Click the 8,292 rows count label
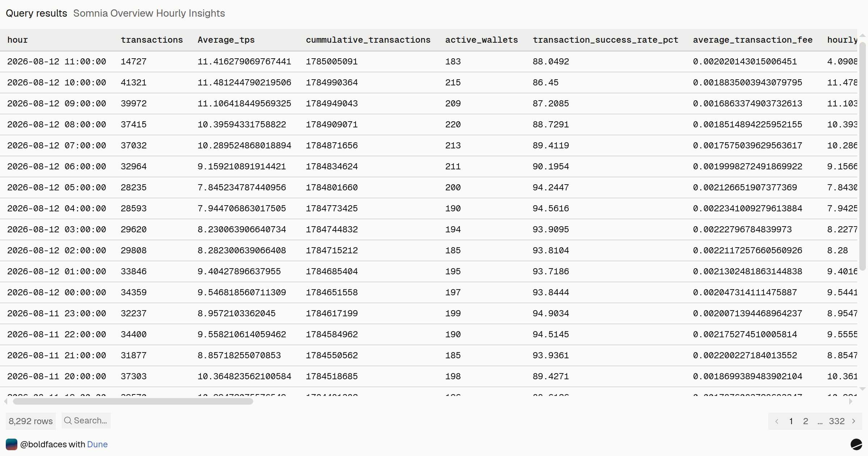Screen dimensions: 868x456 [31, 421]
